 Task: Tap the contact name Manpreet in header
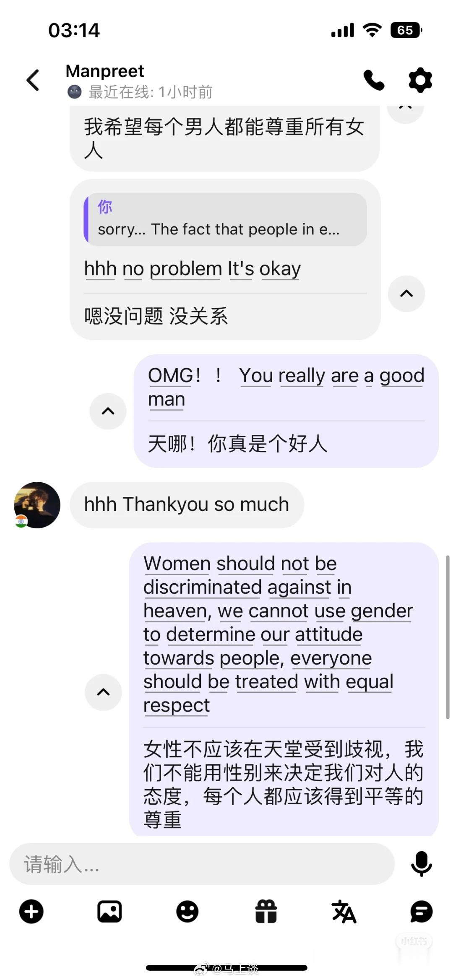(105, 71)
